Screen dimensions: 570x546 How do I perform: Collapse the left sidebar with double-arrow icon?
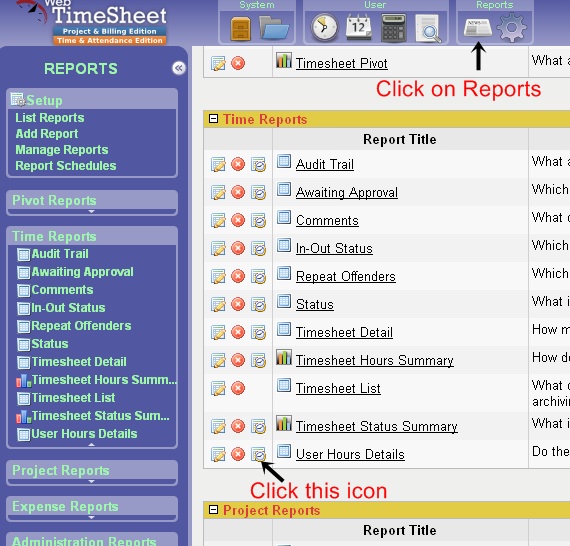tap(178, 68)
